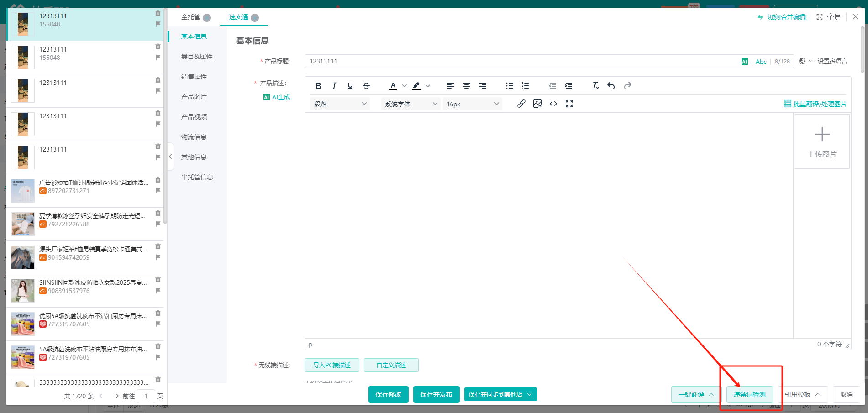The height and width of the screenshot is (413, 868).
Task: Open source code view icon
Action: [x=553, y=104]
